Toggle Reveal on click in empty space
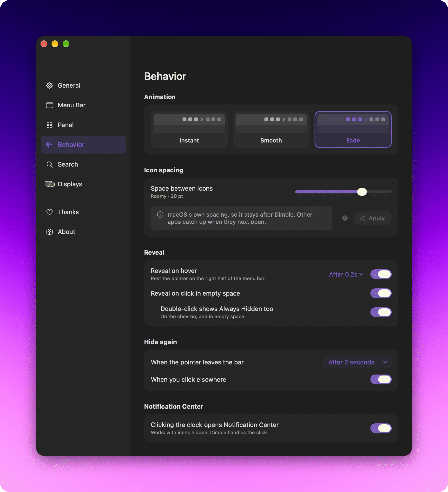Screen dimensions: 448x492 (x=381, y=293)
